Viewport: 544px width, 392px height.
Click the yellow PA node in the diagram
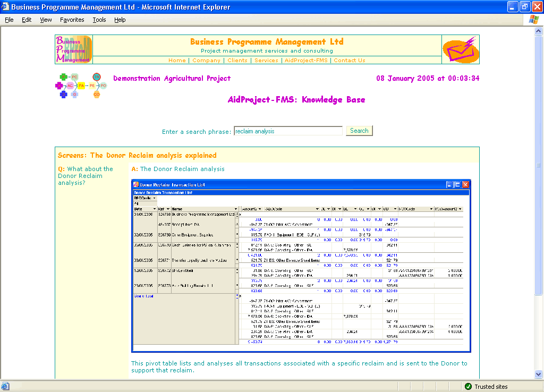(x=81, y=86)
